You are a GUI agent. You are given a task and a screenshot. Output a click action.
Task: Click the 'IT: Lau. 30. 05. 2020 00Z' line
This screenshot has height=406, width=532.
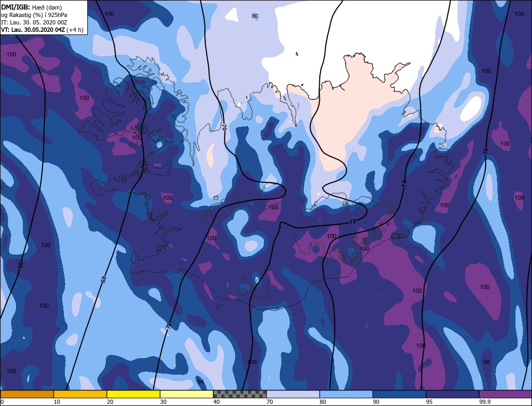[x=34, y=22]
